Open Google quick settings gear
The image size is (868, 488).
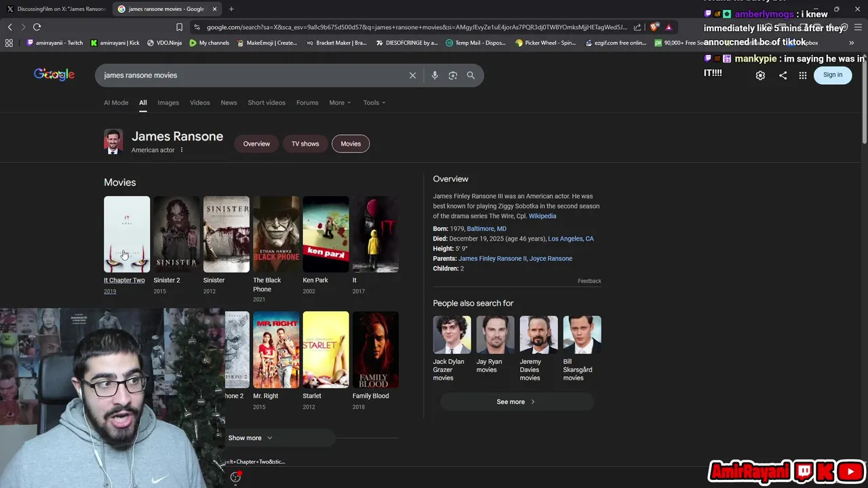pyautogui.click(x=760, y=75)
